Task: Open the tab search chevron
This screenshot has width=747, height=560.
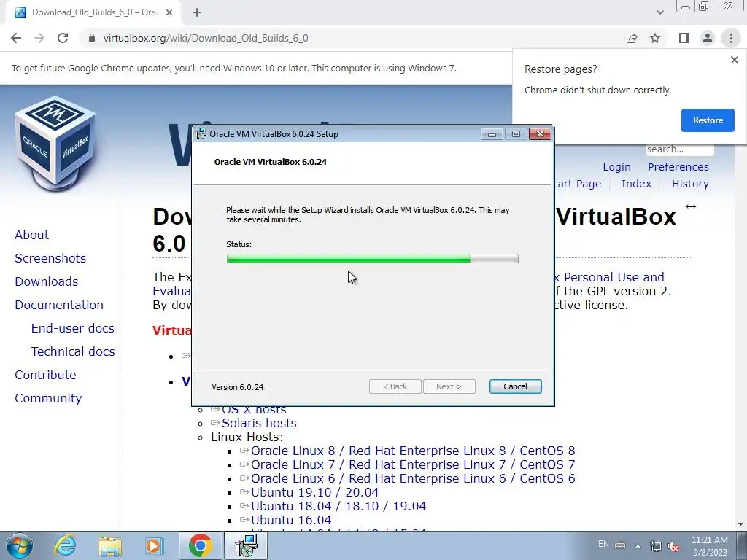Action: click(659, 12)
